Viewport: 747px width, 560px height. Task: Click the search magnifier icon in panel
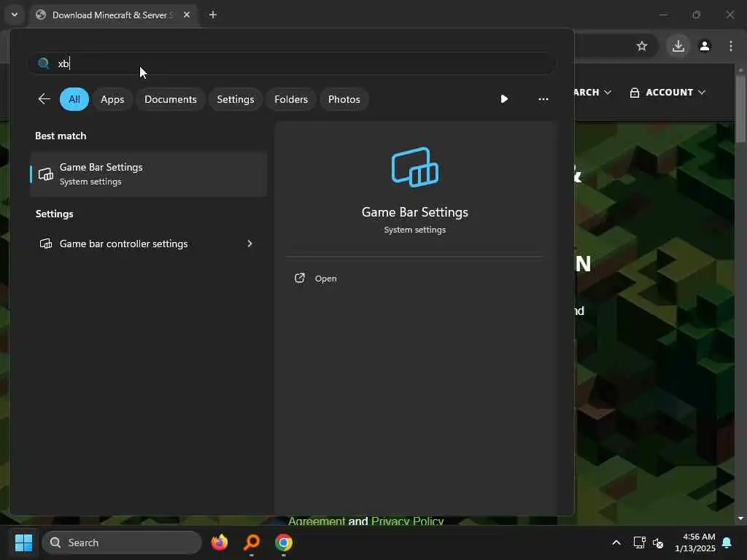pos(43,63)
